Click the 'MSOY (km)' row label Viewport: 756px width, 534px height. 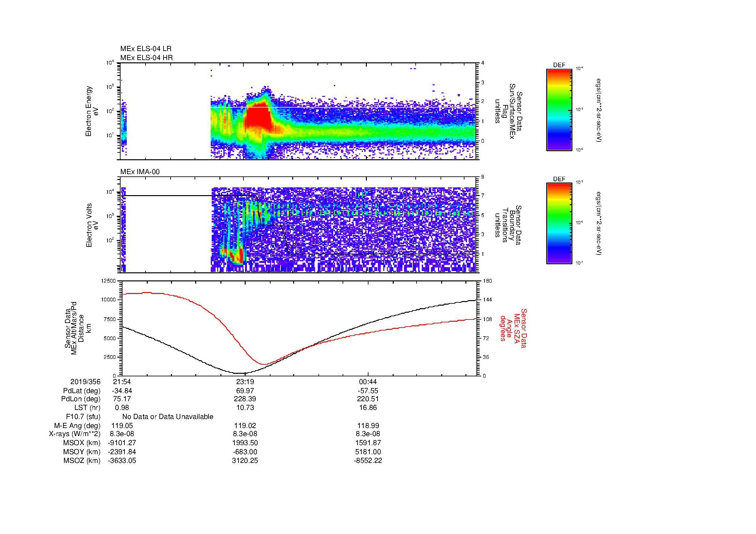click(x=82, y=452)
